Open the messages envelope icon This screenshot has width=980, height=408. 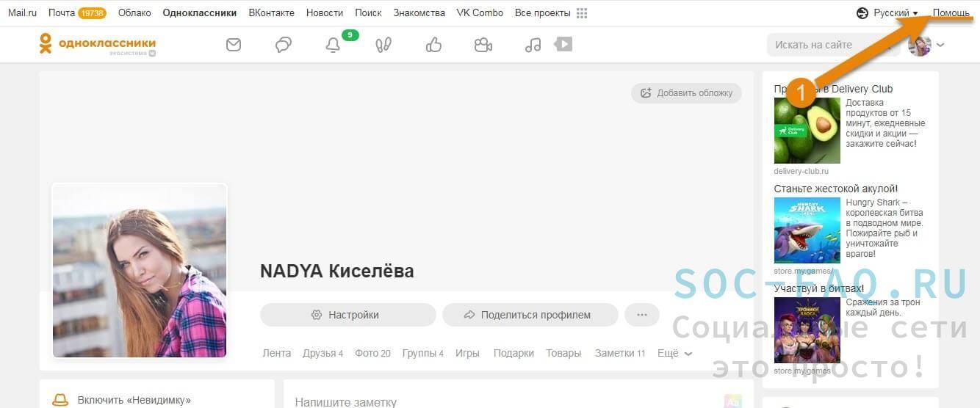[234, 45]
